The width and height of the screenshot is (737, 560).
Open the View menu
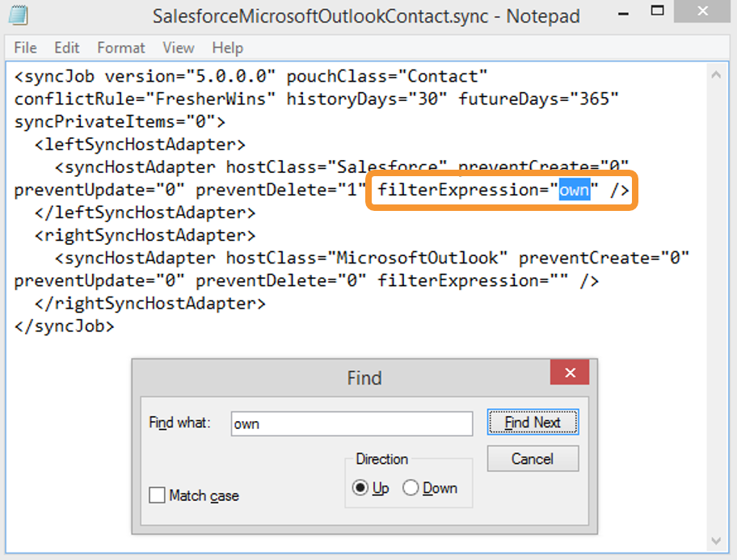pyautogui.click(x=178, y=48)
